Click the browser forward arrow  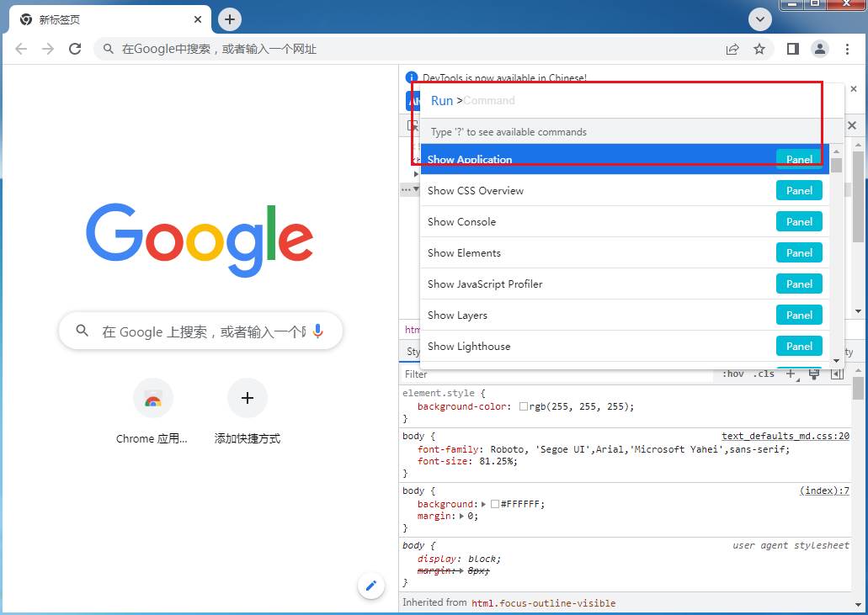[48, 50]
